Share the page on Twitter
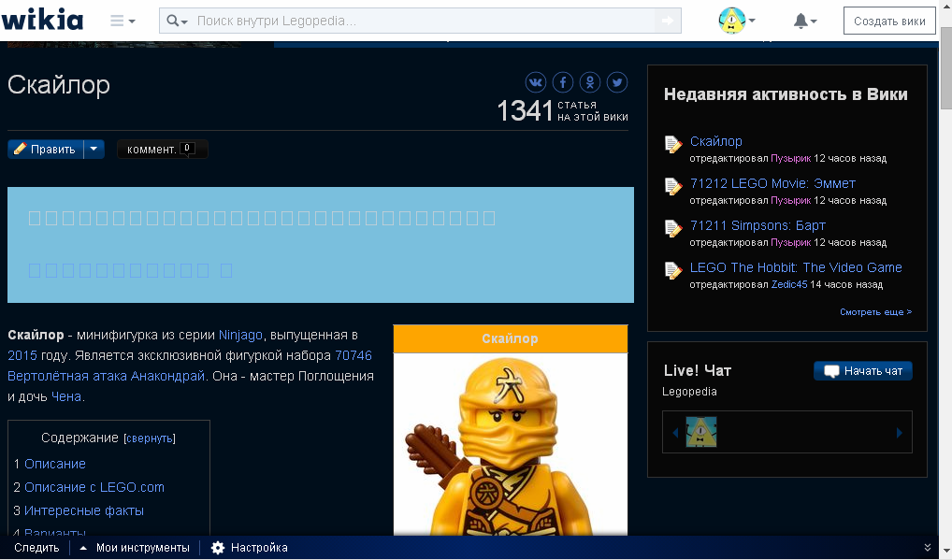This screenshot has height=560, width=952. coord(617,82)
